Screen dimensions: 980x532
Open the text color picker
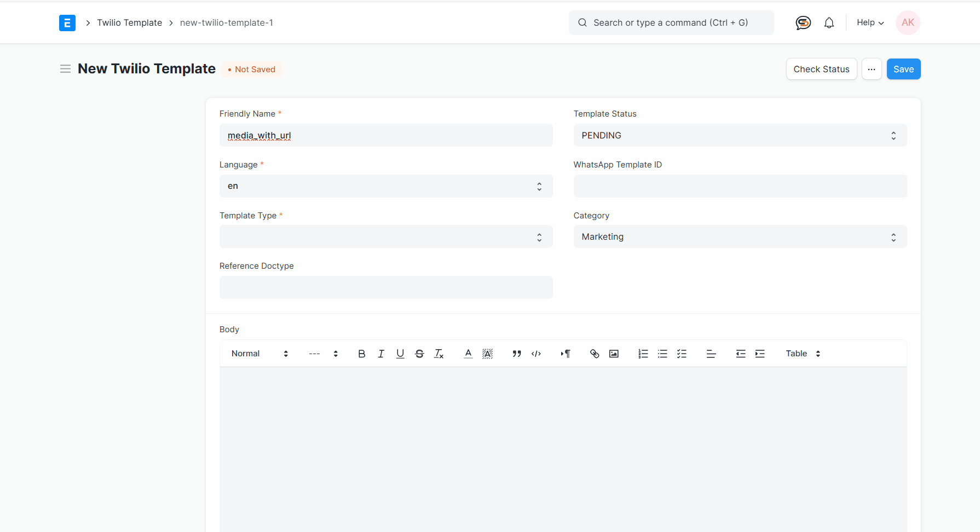pyautogui.click(x=468, y=354)
